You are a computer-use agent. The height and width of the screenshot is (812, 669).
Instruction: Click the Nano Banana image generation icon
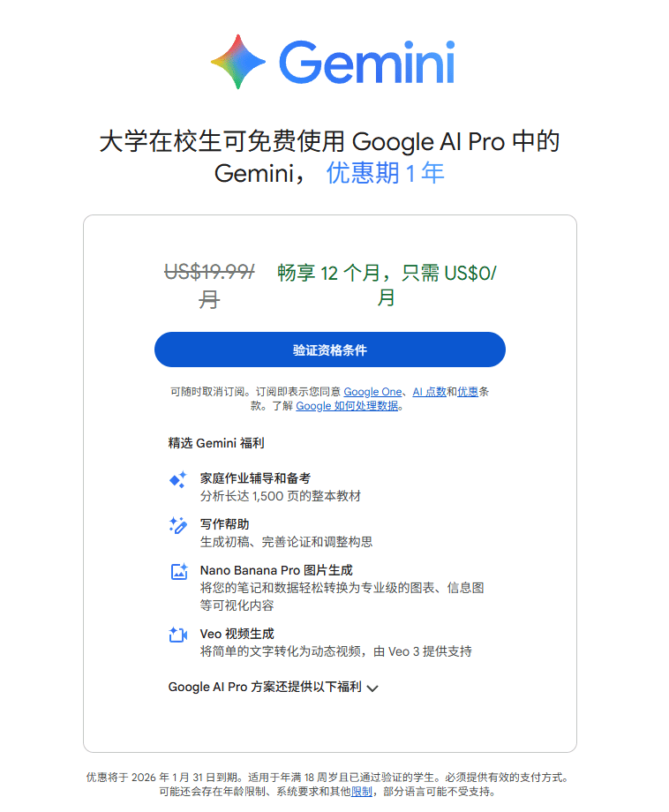coord(178,571)
